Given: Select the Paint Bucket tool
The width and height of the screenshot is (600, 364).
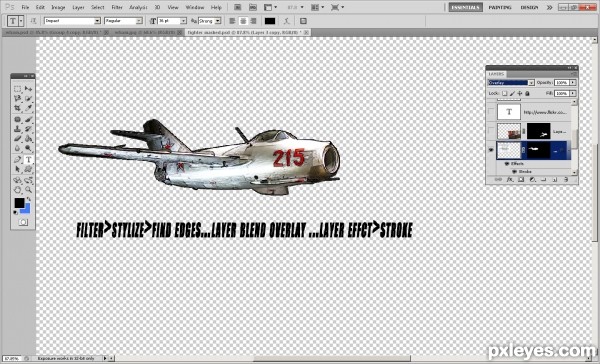Looking at the screenshot, I should point(29,139).
